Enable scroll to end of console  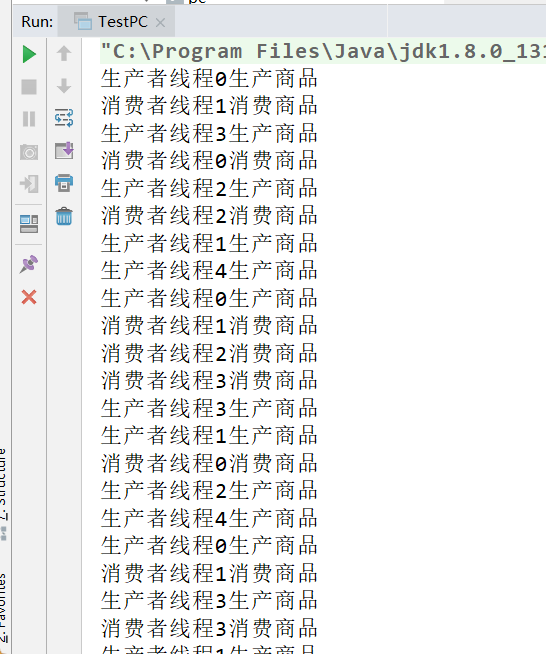64,150
